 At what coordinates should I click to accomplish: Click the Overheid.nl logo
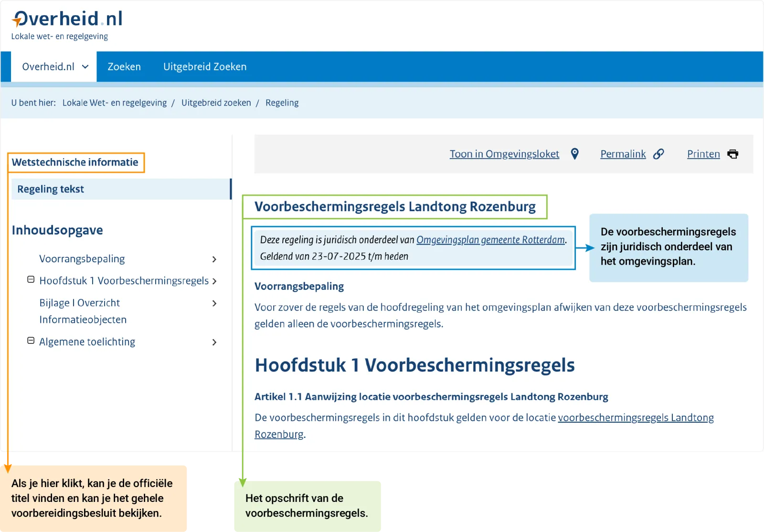[x=67, y=18]
